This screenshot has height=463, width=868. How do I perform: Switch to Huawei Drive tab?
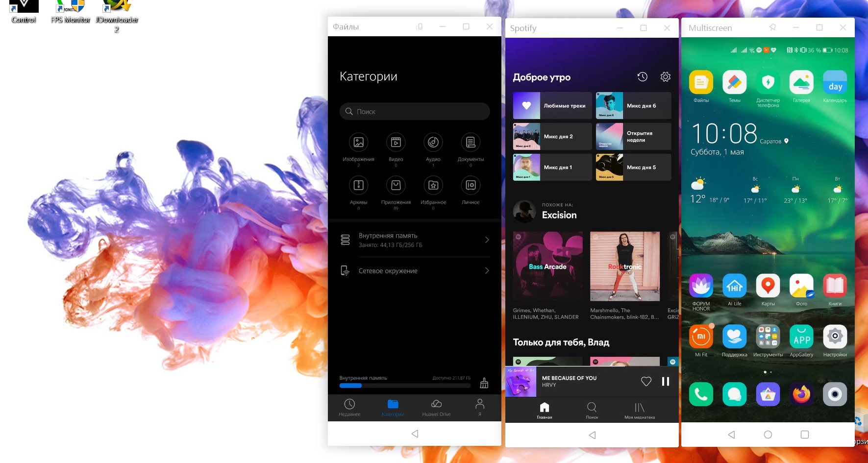pos(437,407)
